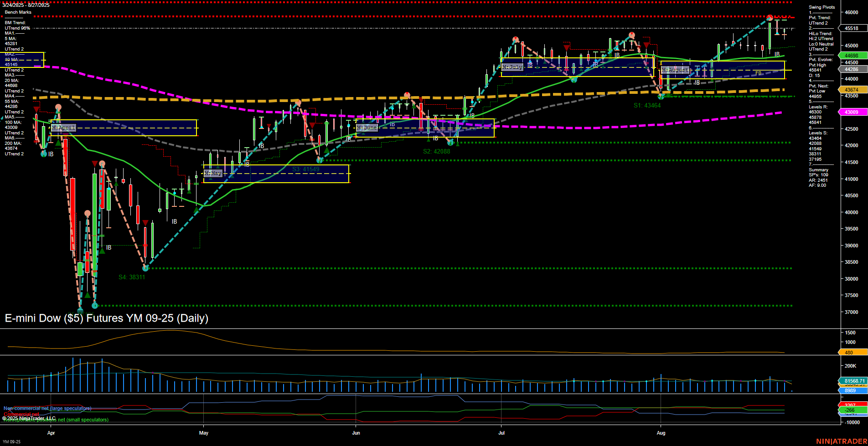
Task: Click the Levels S: label
Action: pos(818,133)
